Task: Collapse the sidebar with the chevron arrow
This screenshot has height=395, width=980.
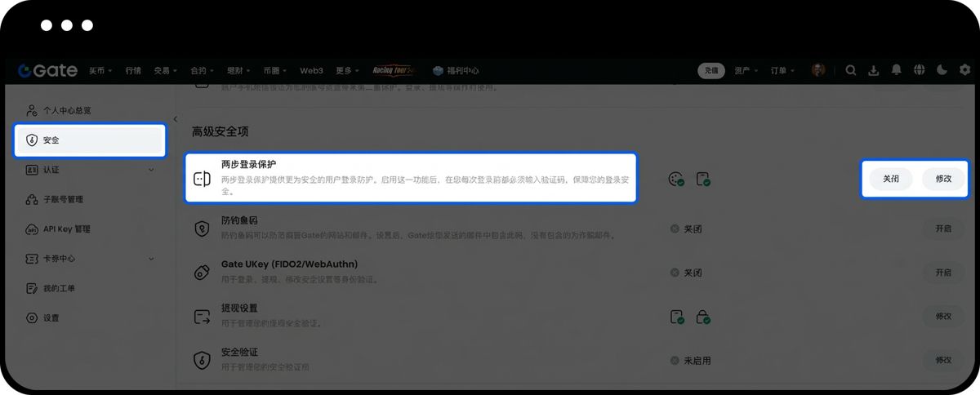Action: [x=175, y=119]
